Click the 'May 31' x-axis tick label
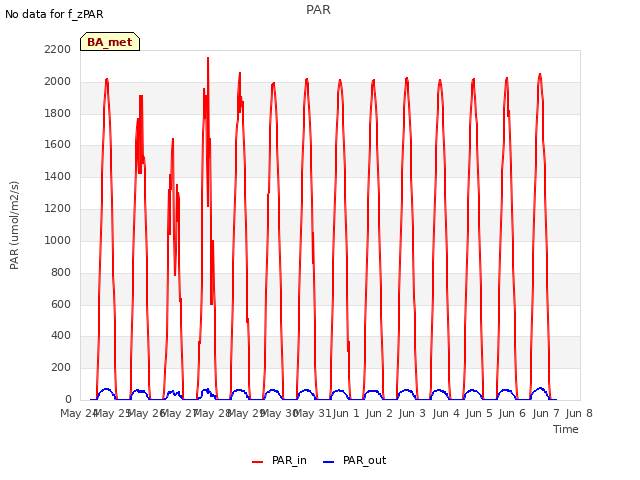This screenshot has width=640, height=480. click(312, 413)
